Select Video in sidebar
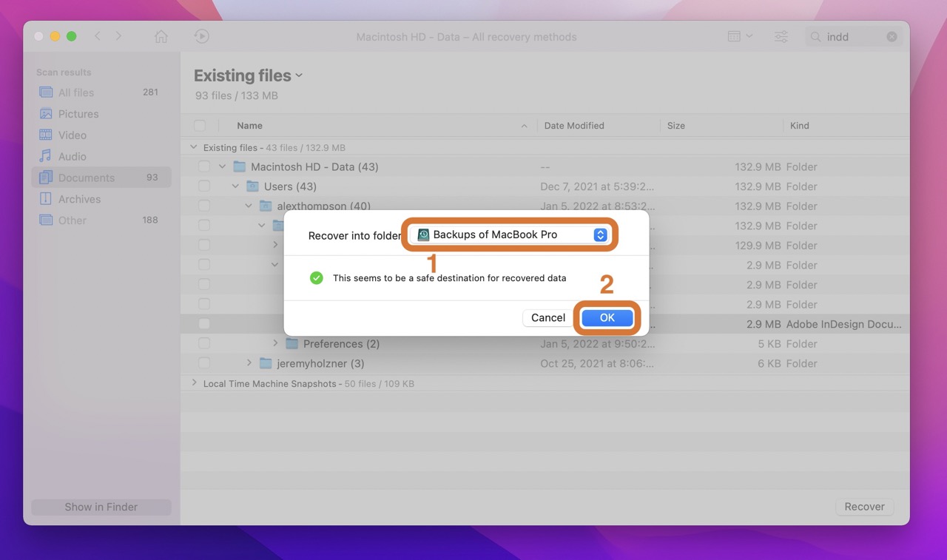The height and width of the screenshot is (560, 947). point(101,135)
